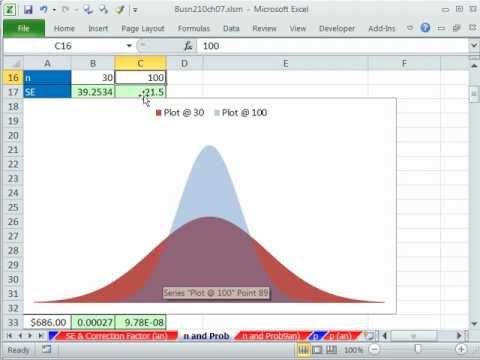Expand the formula bar chevron
Image resolution: width=480 pixels, height=360 pixels.
(474, 45)
